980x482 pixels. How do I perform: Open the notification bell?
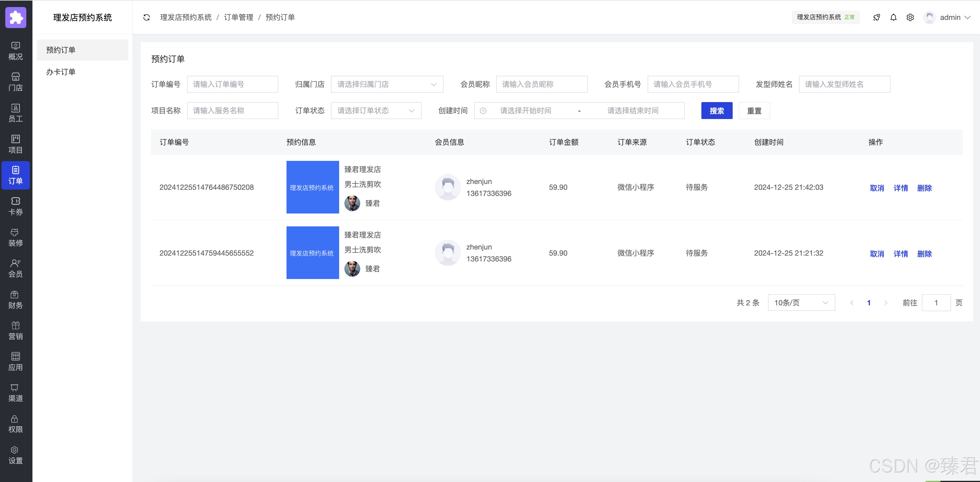point(893,18)
